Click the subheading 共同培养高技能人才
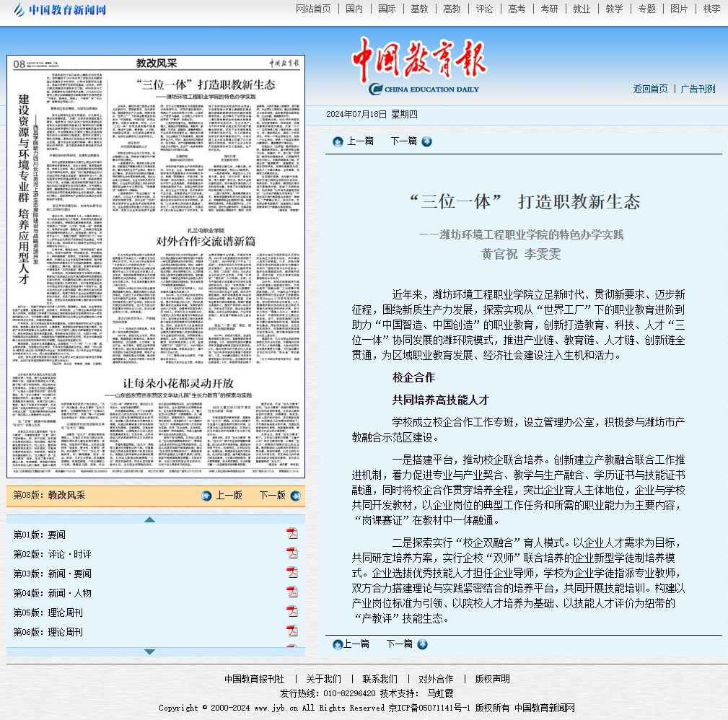728x720 pixels. click(x=441, y=400)
